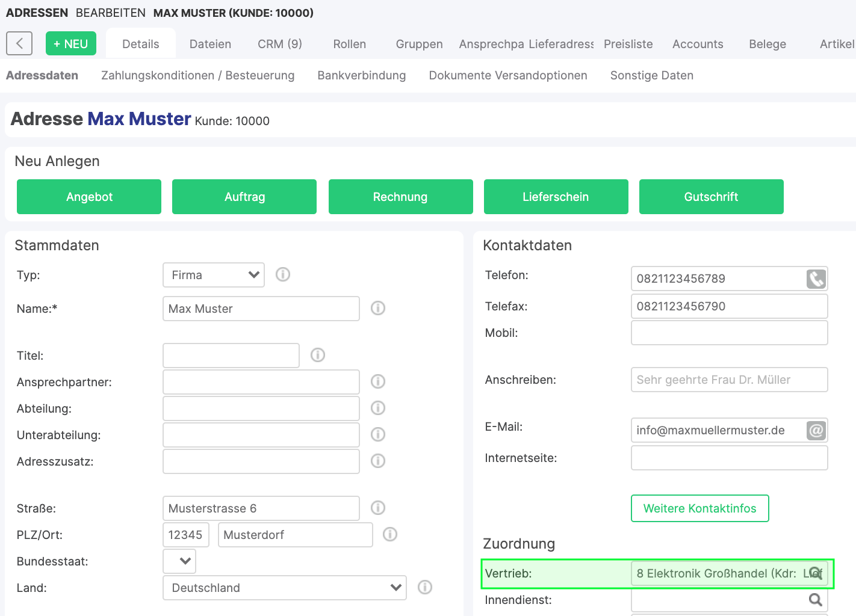Screen dimensions: 856x616
Task: Open the Land dropdown showing Deutschland
Action: (x=284, y=588)
